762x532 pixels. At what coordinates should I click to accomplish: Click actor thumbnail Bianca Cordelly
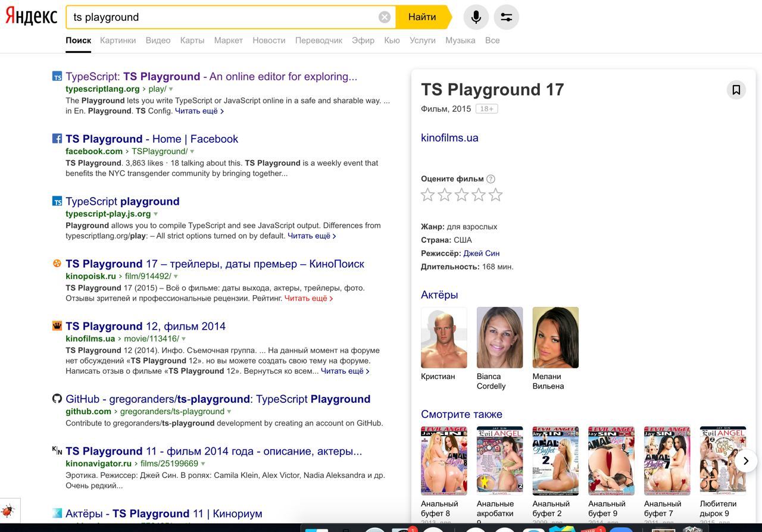coord(499,337)
